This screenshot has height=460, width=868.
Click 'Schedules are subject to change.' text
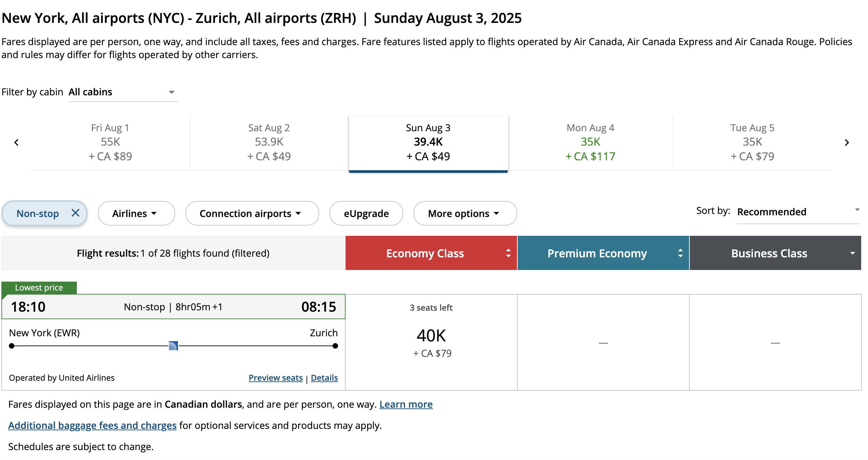pos(81,447)
